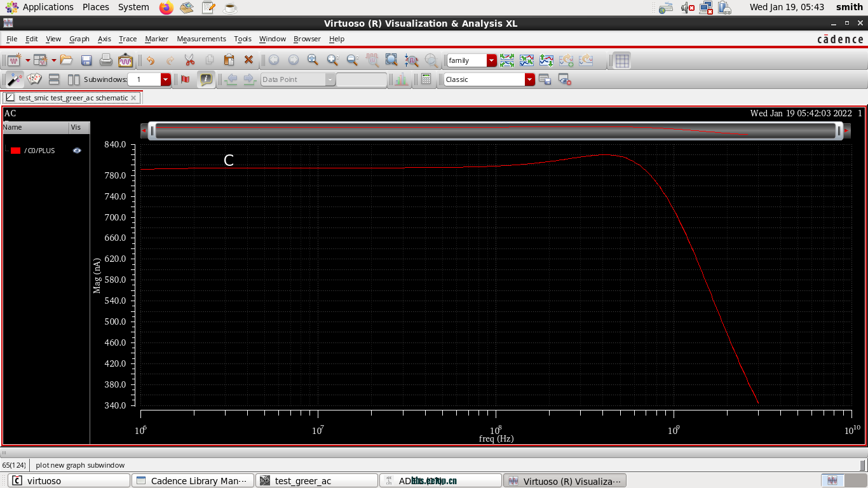Print the graph using printer icon
The height and width of the screenshot is (488, 868).
tap(106, 60)
